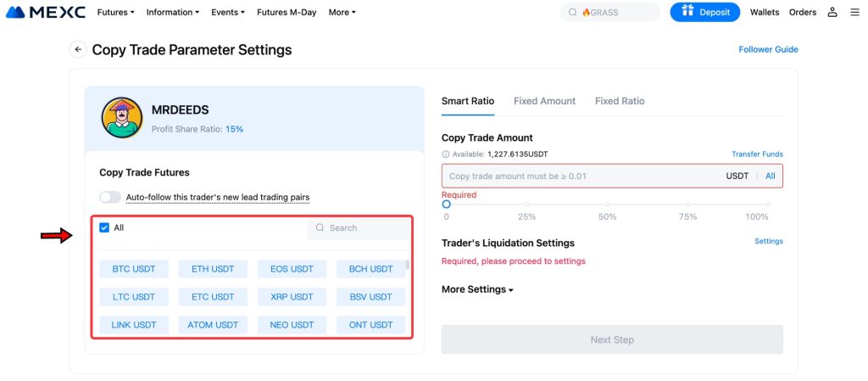Click the trading pair Search field
868x381 pixels.
(359, 227)
